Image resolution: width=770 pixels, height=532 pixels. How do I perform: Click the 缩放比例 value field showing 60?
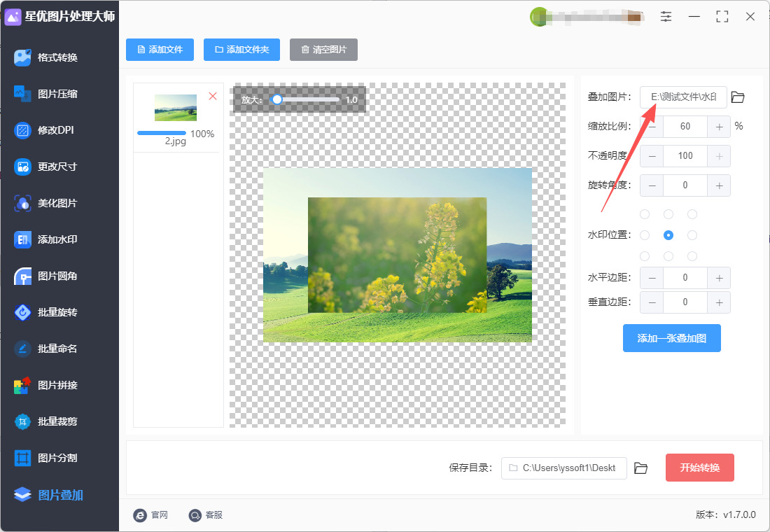pos(685,127)
